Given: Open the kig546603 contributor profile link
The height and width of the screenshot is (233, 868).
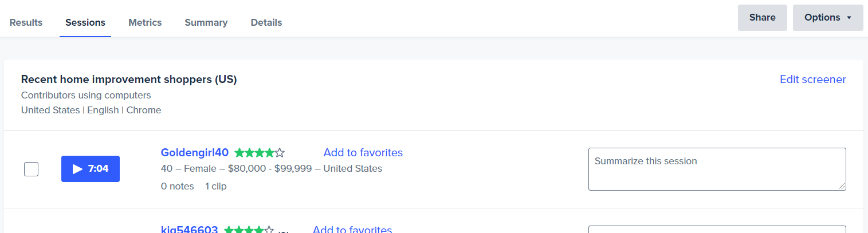Looking at the screenshot, I should point(190,230).
